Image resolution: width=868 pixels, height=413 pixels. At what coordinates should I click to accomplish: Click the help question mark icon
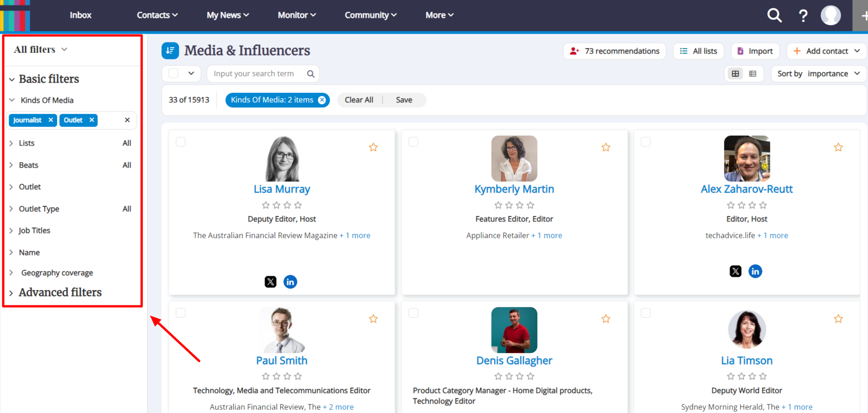click(803, 16)
